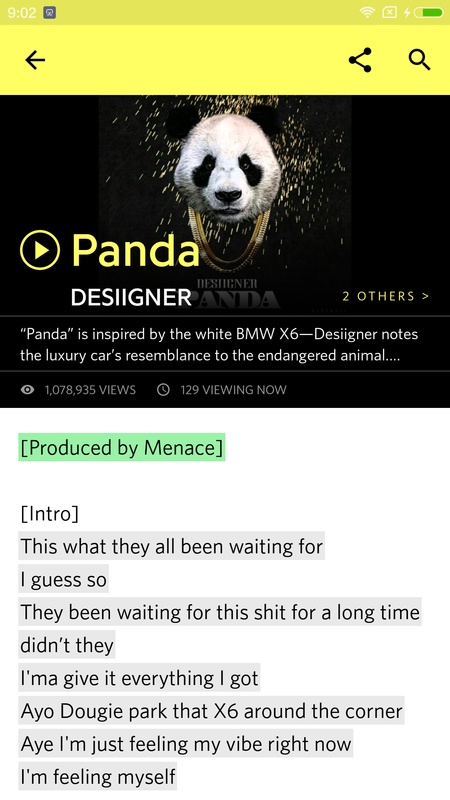The width and height of the screenshot is (450, 800).
Task: Click the battery status icon
Action: tap(429, 12)
